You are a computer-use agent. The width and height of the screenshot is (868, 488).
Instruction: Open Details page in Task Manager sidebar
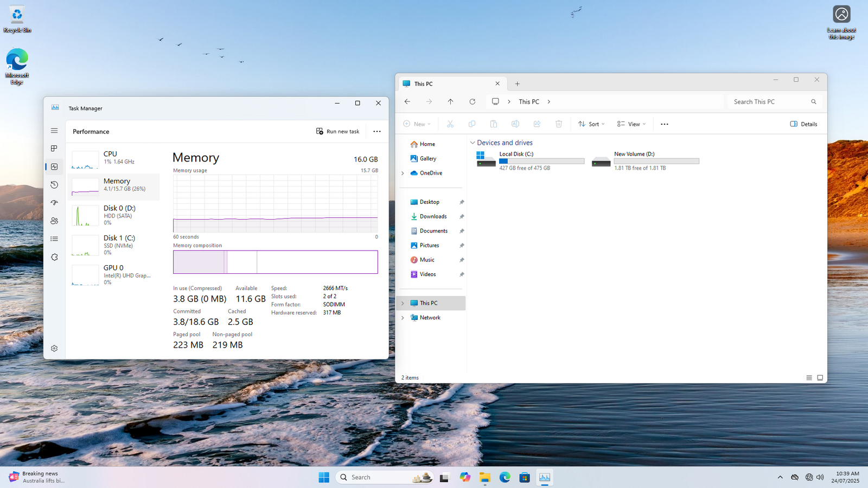pyautogui.click(x=54, y=239)
